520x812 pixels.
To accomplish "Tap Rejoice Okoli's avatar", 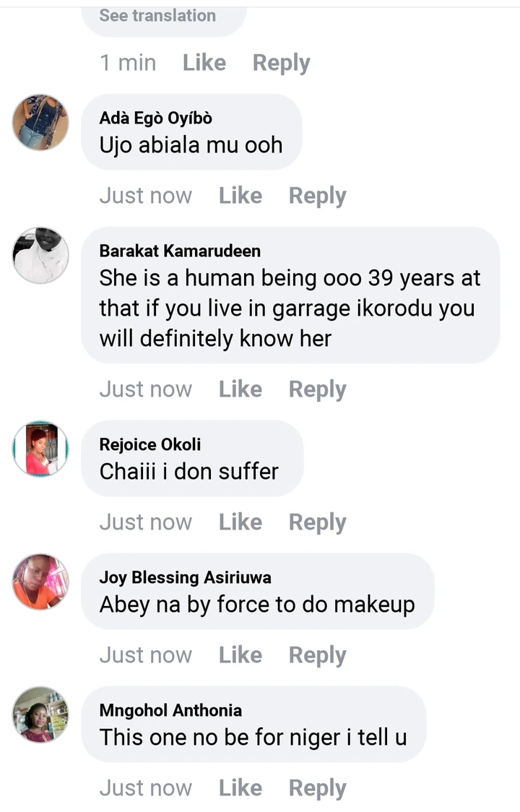I will (40, 449).
